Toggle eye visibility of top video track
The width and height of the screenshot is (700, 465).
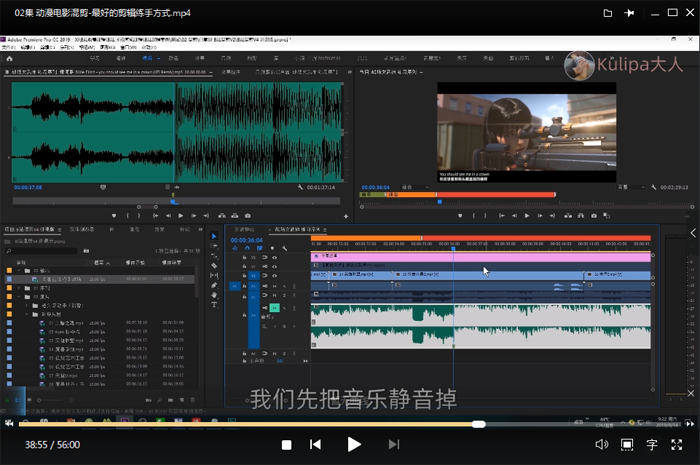(x=274, y=258)
